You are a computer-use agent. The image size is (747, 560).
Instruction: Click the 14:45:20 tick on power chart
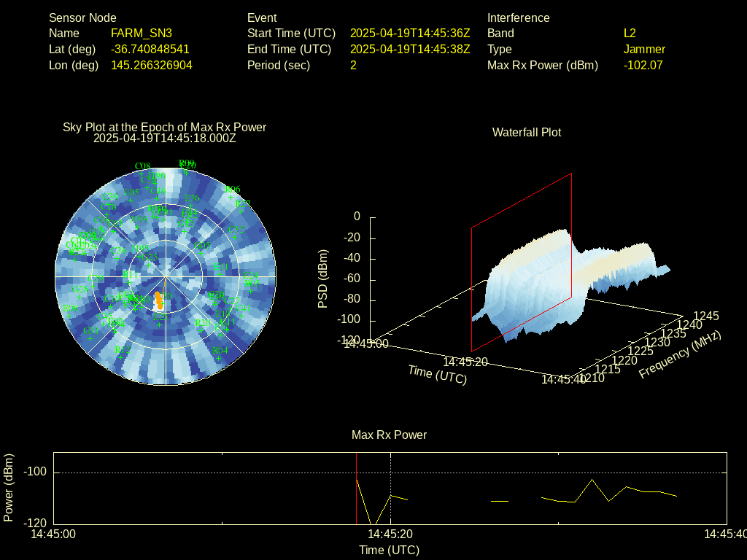click(x=391, y=534)
